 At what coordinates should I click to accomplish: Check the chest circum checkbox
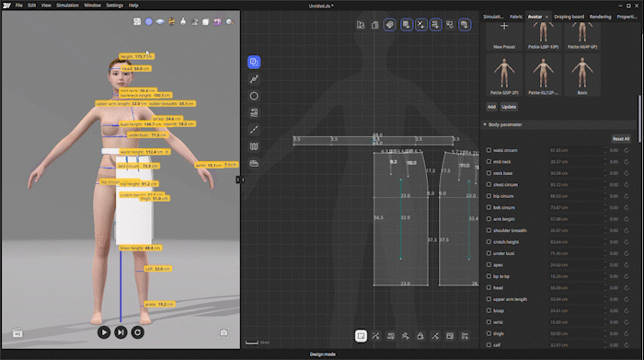click(x=489, y=184)
